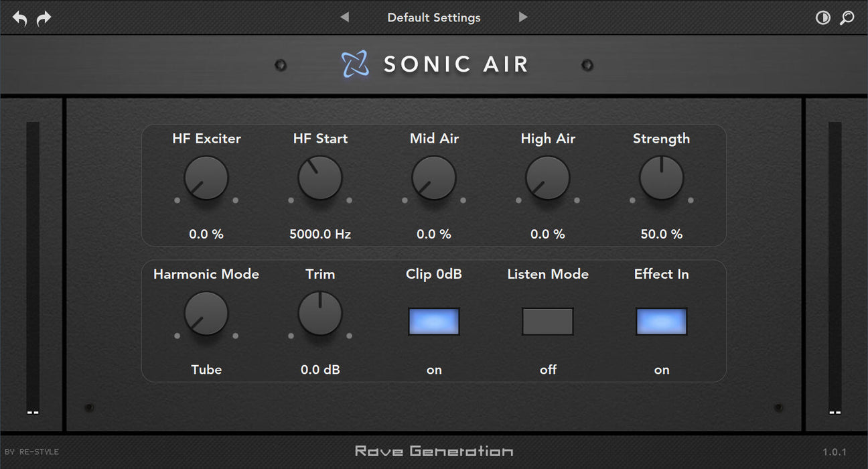This screenshot has height=469, width=868.
Task: Click the Rave Generation title
Action: tap(433, 451)
